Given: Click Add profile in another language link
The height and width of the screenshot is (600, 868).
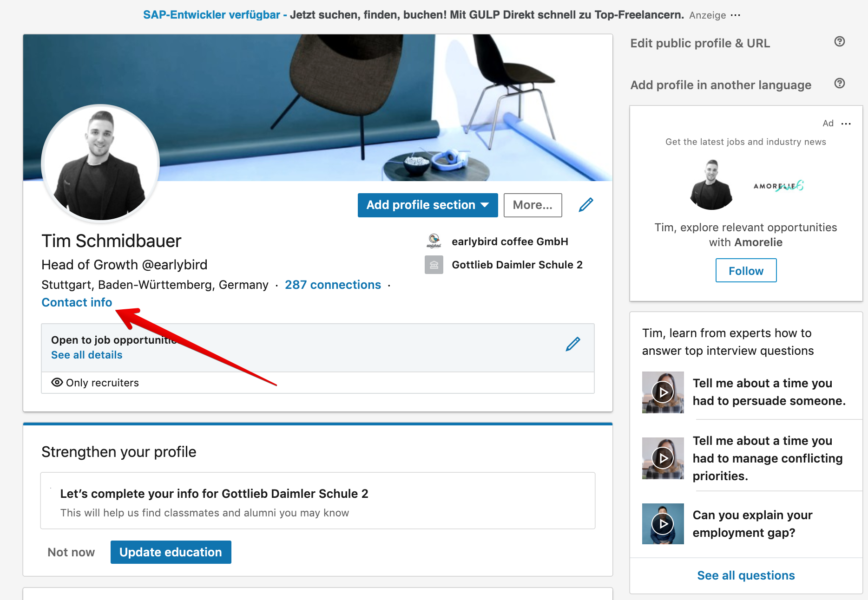Looking at the screenshot, I should coord(721,85).
